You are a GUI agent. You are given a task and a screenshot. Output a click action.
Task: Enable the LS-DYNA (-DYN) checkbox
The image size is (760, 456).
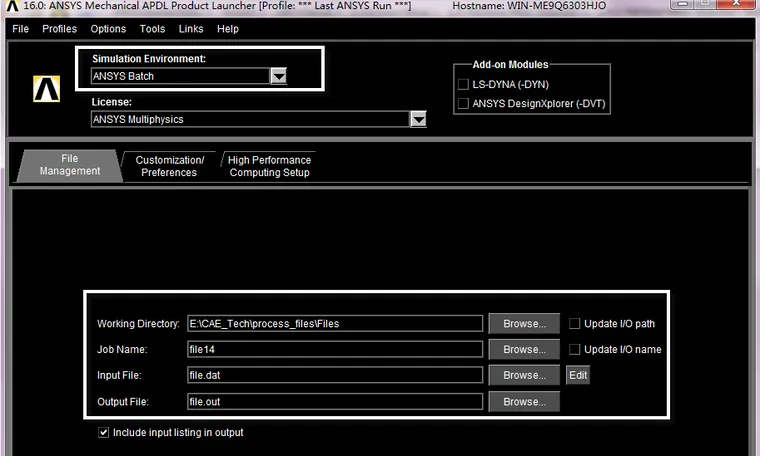click(x=463, y=84)
